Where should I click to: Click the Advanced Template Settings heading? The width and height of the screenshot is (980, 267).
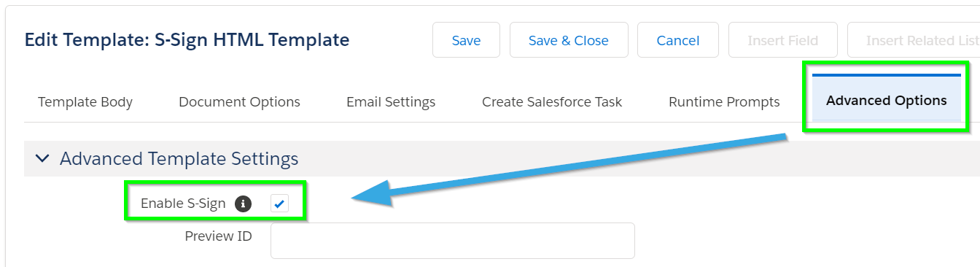179,158
